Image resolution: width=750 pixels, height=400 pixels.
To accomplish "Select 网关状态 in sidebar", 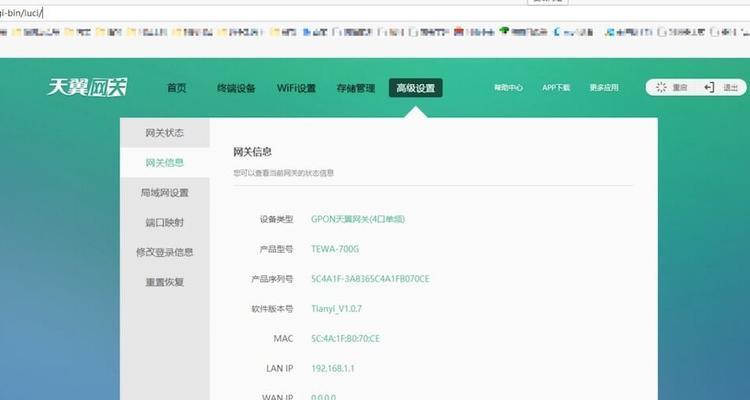I will (165, 133).
